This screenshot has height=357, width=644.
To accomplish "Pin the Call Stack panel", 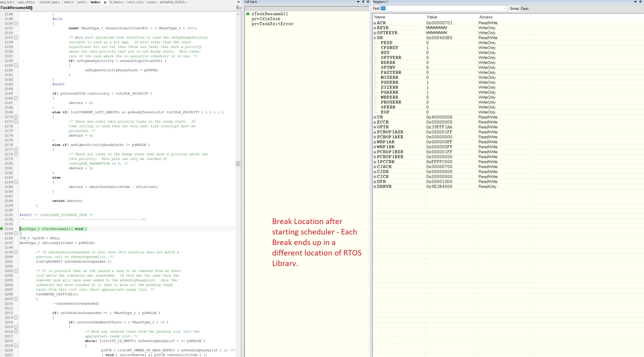I will coord(363,2).
